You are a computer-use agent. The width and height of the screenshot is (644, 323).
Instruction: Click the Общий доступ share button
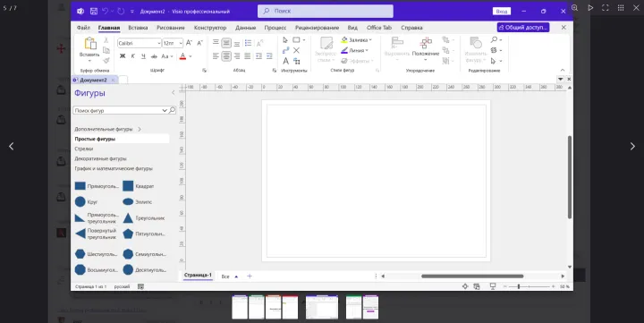523,27
